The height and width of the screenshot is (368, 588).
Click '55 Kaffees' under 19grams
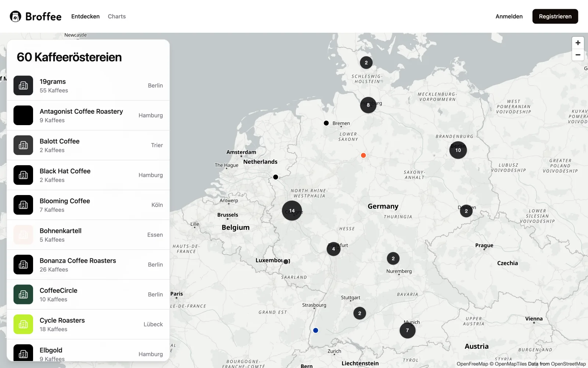coord(54,91)
